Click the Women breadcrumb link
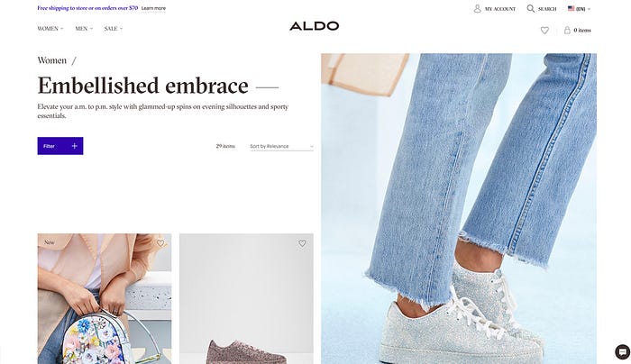Viewport: 631px width, 364px height. [x=52, y=60]
